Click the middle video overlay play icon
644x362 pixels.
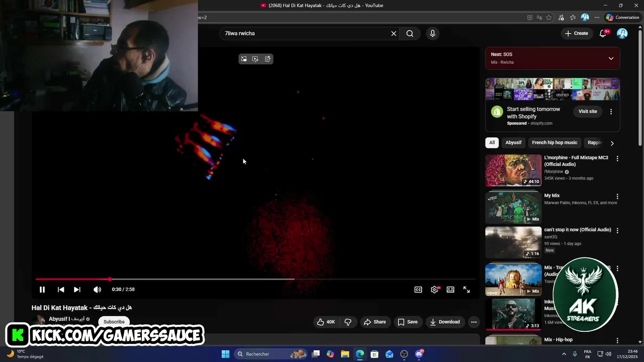point(256,59)
